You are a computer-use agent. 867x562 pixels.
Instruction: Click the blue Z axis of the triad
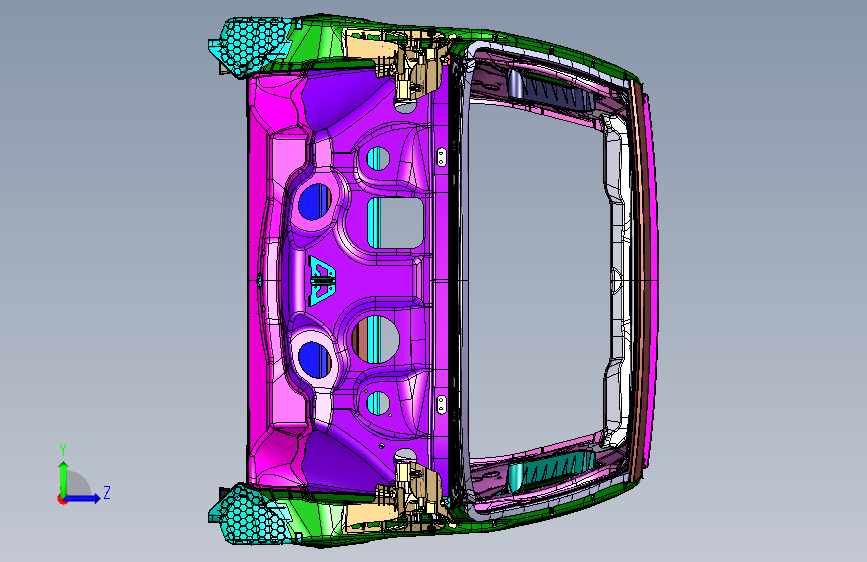[x=83, y=498]
